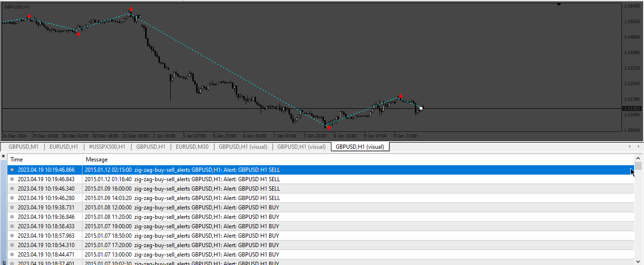This screenshot has height=265, width=644.
Task: Switch to the GBPUSD,M1 chart tab
Action: (x=23, y=147)
